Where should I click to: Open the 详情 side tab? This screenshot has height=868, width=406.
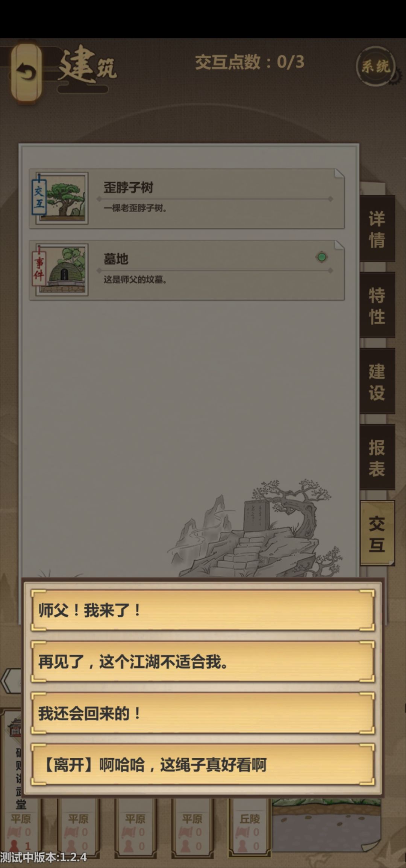377,229
